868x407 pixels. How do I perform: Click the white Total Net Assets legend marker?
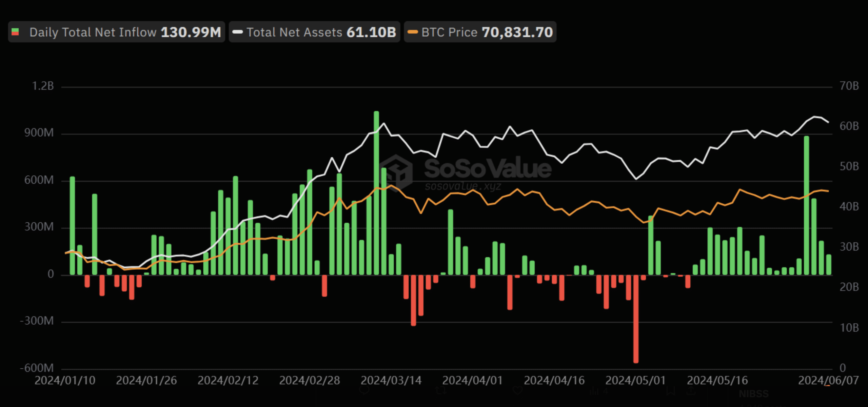pos(238,32)
